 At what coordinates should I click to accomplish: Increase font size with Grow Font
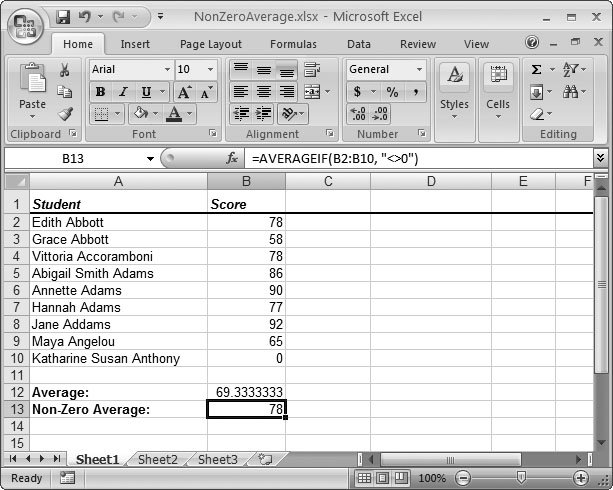(184, 92)
